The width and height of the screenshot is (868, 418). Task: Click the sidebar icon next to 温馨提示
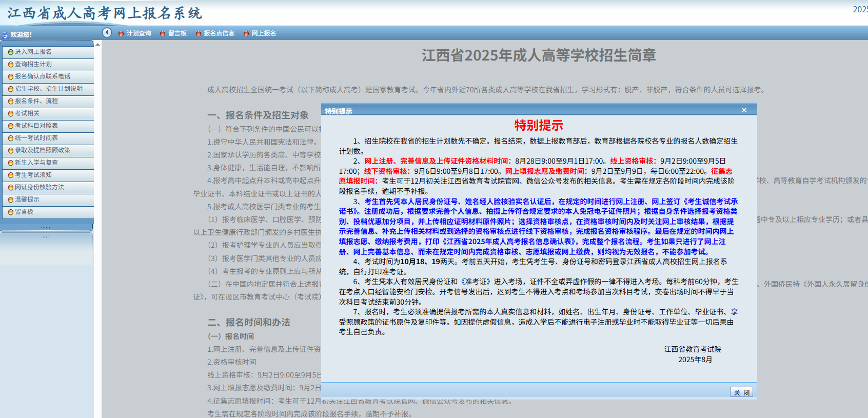(11, 200)
